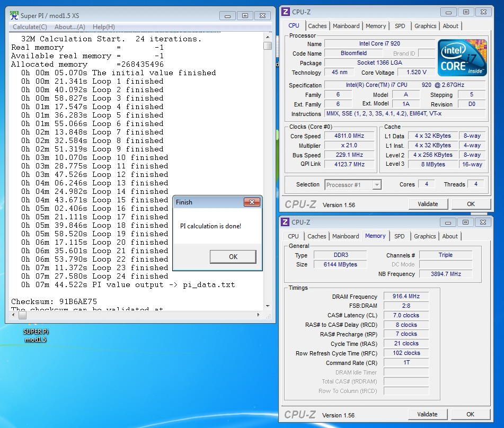
Task: Switch to SPD tab in lower CPU-Z
Action: 400,236
